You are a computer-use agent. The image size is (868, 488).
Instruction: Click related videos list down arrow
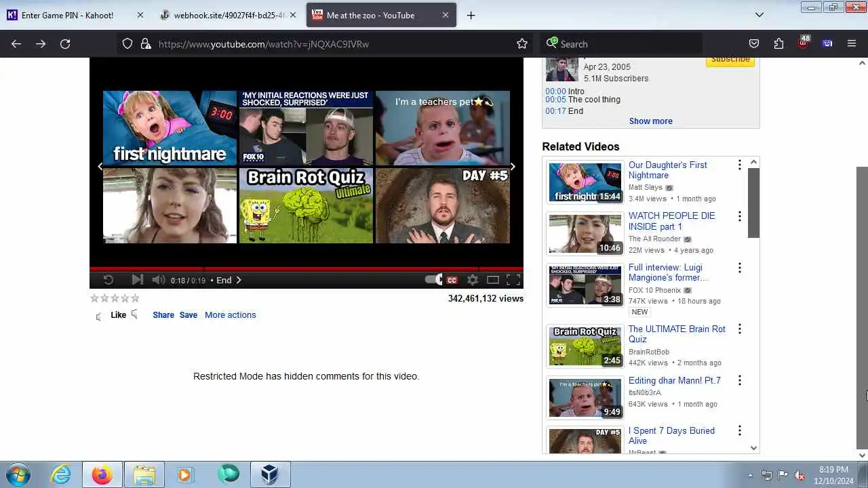point(753,448)
